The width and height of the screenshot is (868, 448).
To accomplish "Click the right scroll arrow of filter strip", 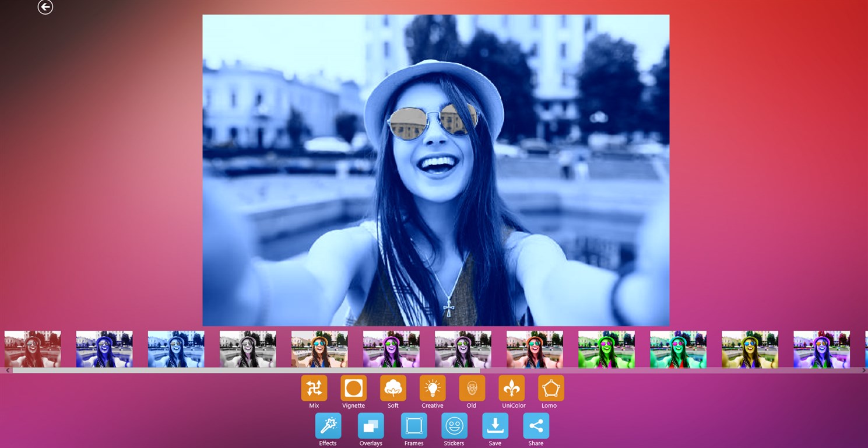I will [x=864, y=370].
